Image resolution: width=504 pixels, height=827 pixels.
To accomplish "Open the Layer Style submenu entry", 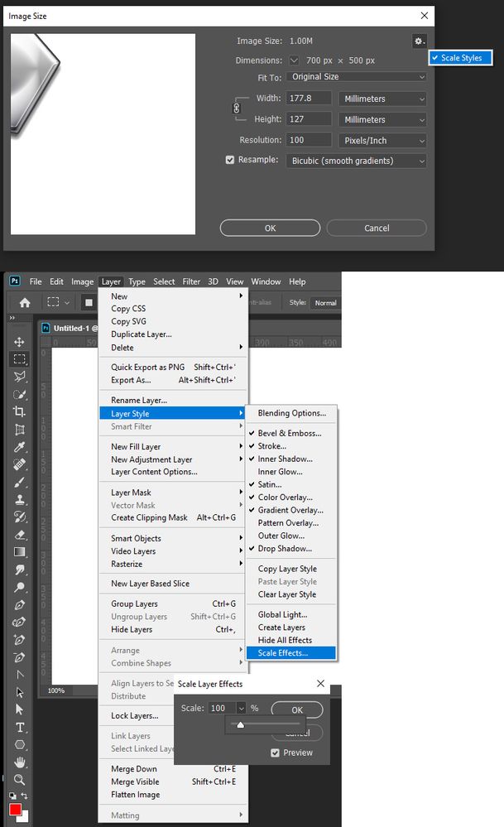I will click(172, 414).
